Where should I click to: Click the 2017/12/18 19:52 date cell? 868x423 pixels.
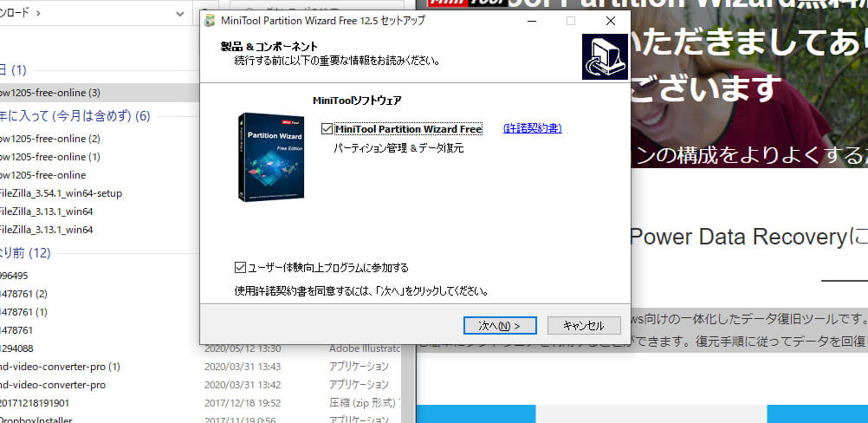coord(242,403)
